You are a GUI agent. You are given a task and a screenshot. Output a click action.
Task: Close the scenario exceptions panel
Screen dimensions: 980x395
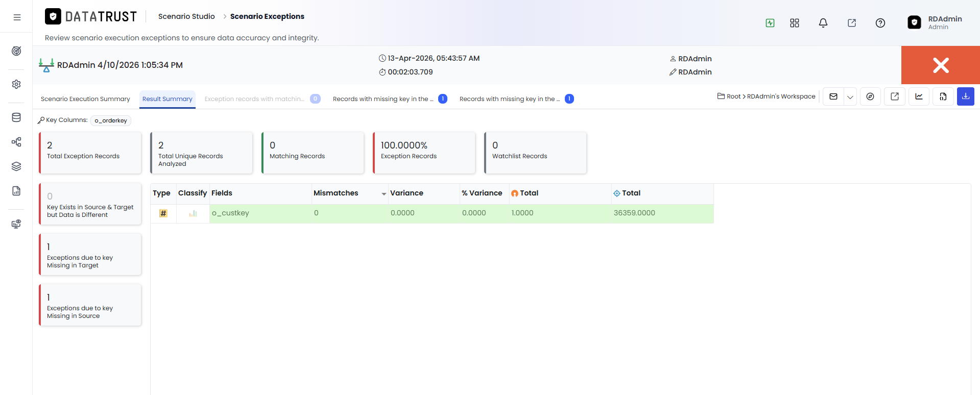pos(941,65)
